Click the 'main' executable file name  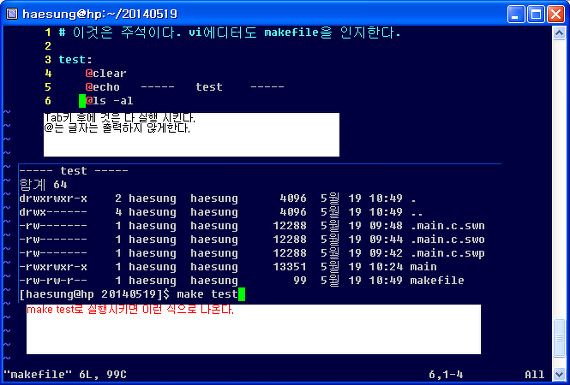tap(424, 267)
